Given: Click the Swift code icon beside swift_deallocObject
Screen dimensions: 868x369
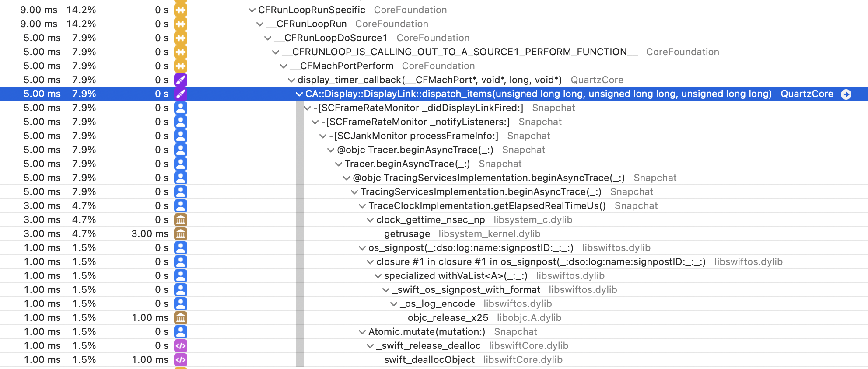Looking at the screenshot, I should pyautogui.click(x=181, y=360).
